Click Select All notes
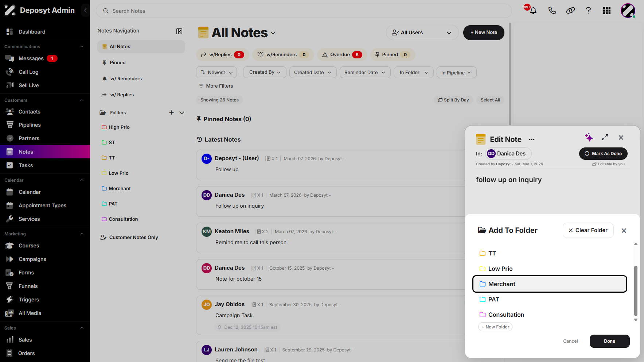 pyautogui.click(x=490, y=100)
